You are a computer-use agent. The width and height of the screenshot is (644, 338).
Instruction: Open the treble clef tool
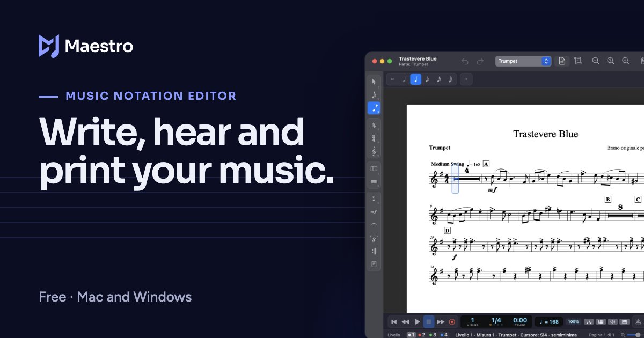pyautogui.click(x=374, y=152)
